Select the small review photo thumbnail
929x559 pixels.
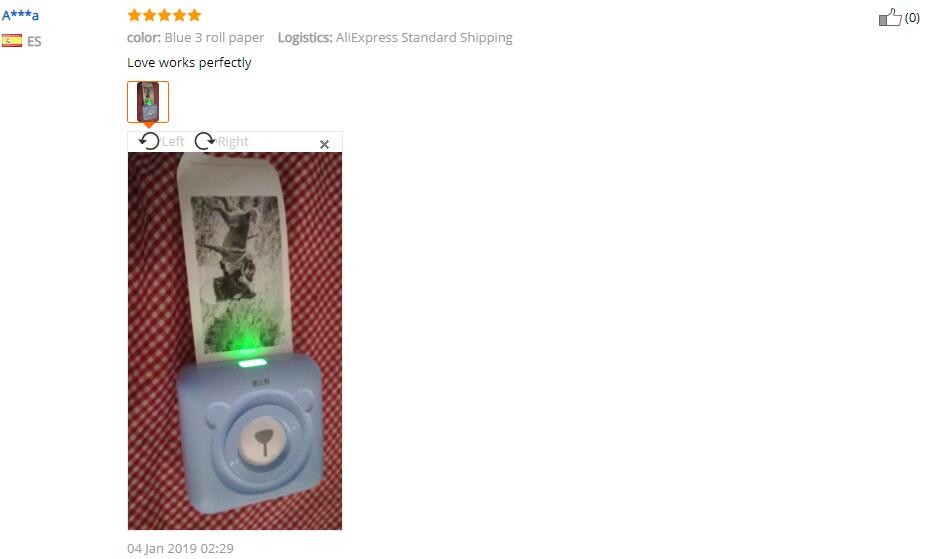[x=148, y=102]
